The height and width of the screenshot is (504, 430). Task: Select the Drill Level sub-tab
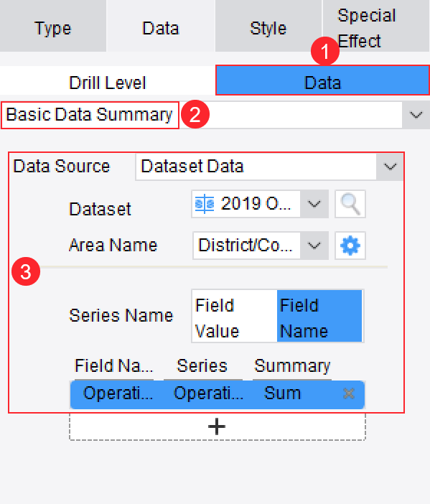pyautogui.click(x=108, y=80)
